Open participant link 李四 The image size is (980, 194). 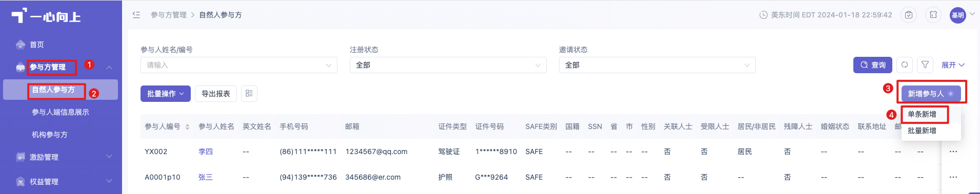[x=206, y=152]
